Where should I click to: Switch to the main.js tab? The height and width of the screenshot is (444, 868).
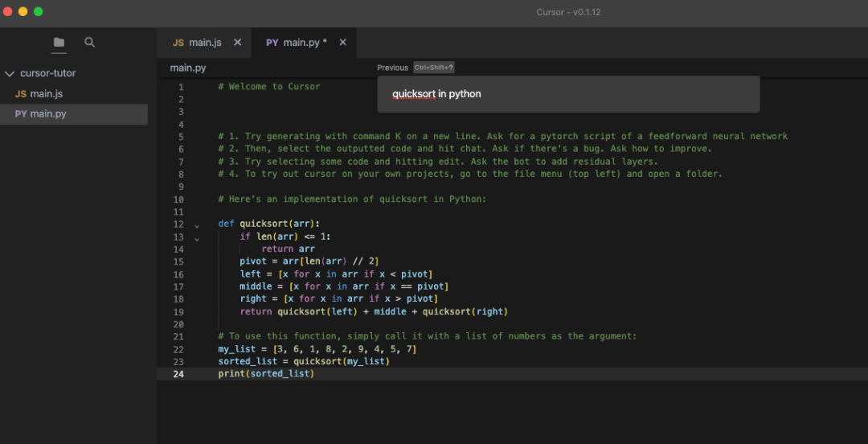click(203, 43)
